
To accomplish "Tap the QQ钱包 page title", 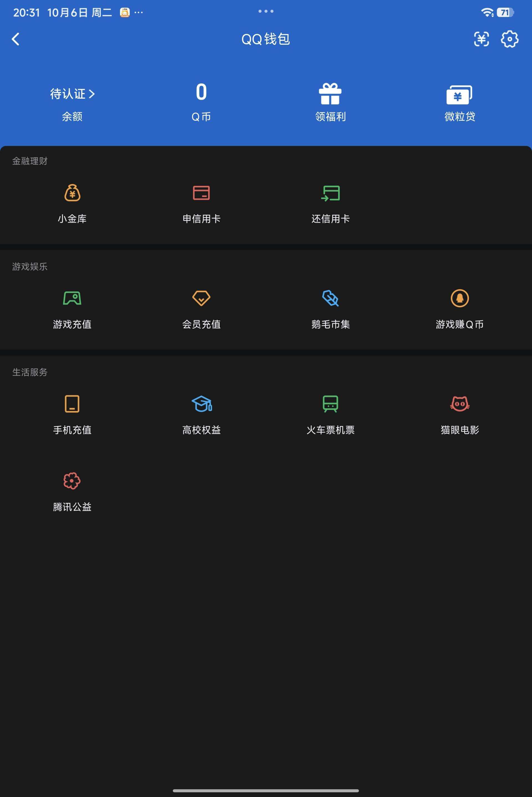I will 266,39.
